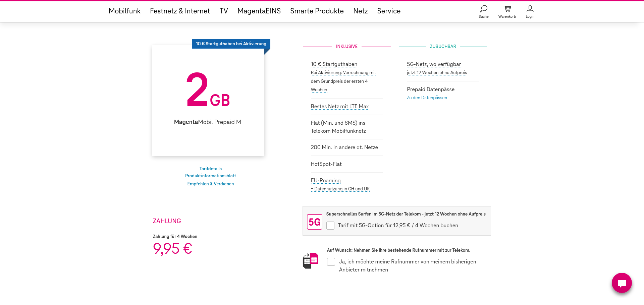Enable the 5G-Option for 12,95 € checkbox
Viewport: 644px width, 305px height.
coord(330,226)
